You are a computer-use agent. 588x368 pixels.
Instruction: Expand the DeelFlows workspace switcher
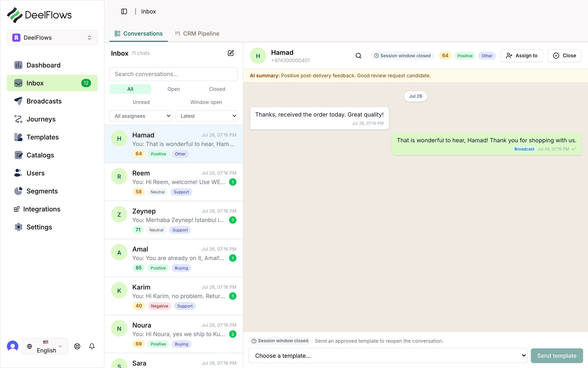coord(52,37)
